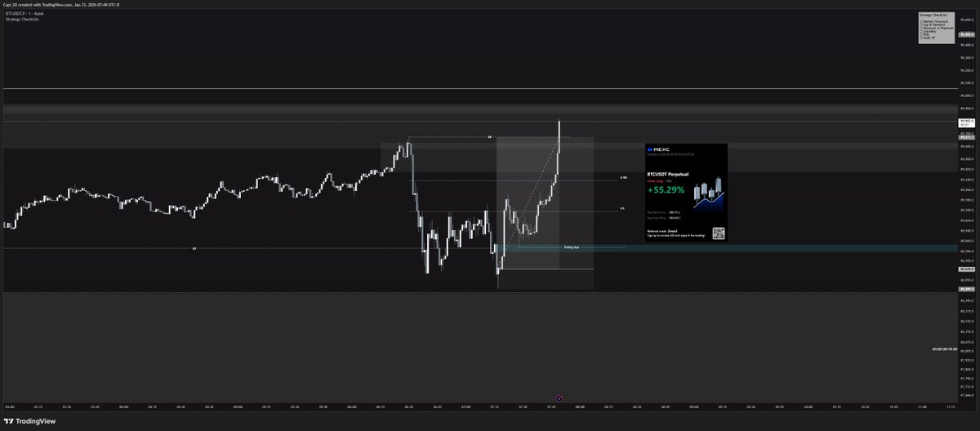
Task: Click the BTCUSDT Perpetual heading on card
Action: click(667, 174)
